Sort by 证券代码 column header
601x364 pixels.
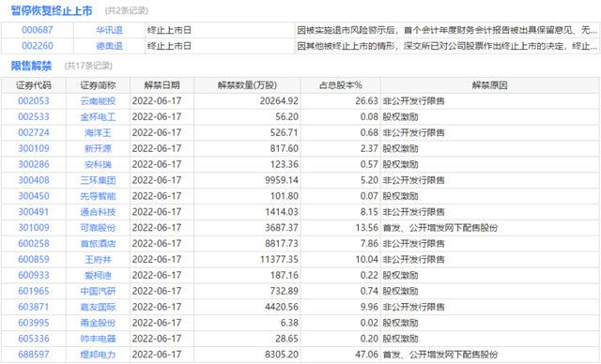click(34, 85)
